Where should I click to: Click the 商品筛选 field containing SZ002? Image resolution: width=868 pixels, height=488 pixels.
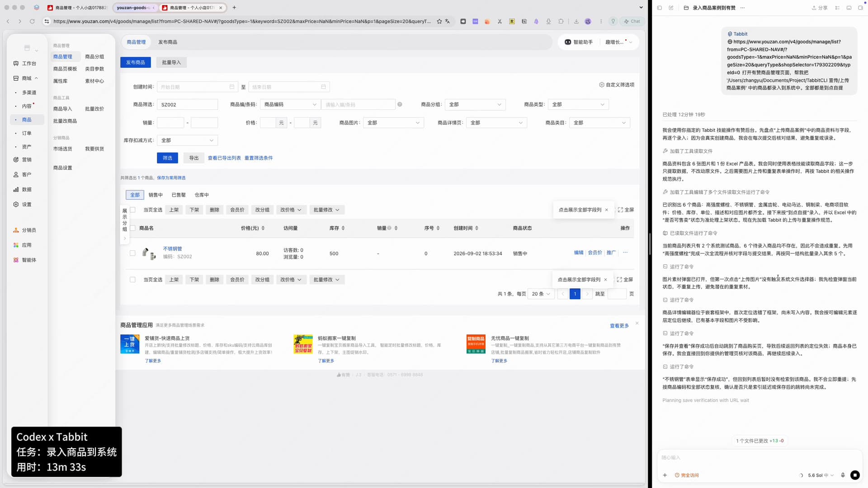(x=187, y=104)
